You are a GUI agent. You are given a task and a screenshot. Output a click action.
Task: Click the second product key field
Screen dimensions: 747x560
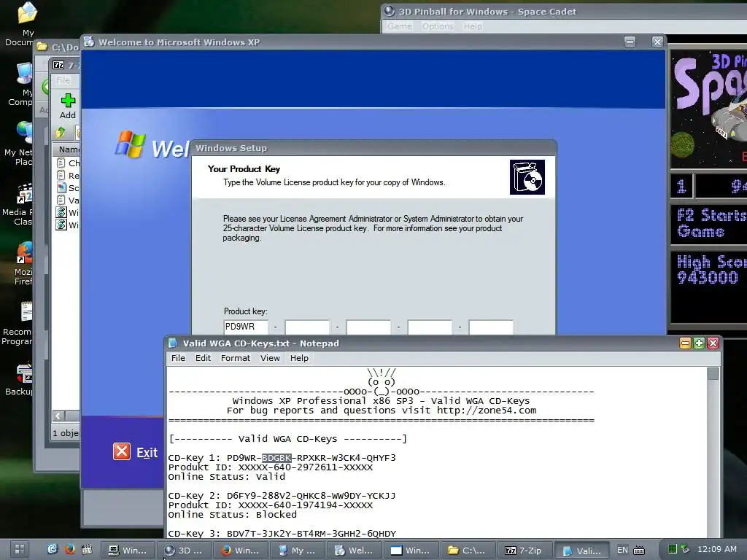pyautogui.click(x=307, y=327)
